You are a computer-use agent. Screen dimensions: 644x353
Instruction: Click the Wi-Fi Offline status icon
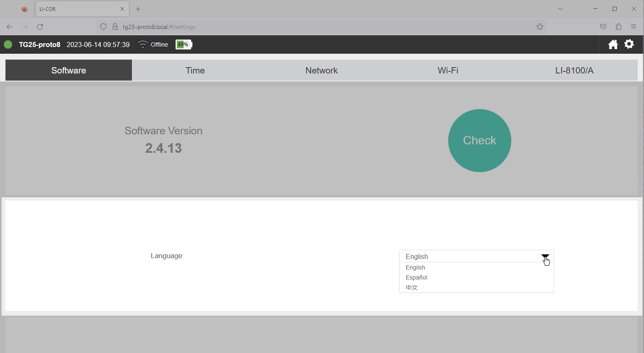(142, 44)
